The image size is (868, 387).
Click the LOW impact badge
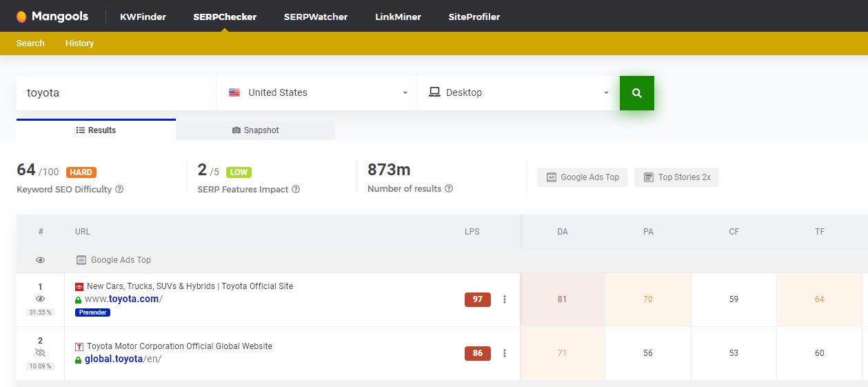[x=239, y=172]
